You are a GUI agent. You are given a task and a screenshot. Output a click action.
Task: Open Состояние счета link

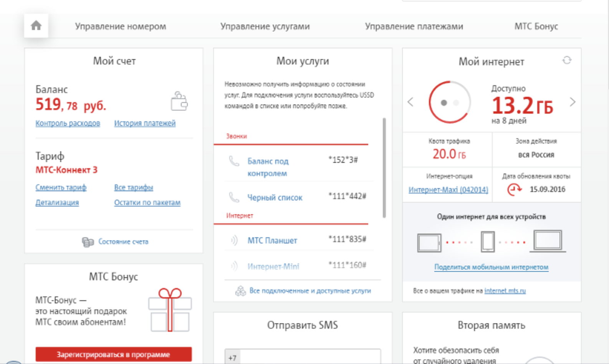pos(123,242)
